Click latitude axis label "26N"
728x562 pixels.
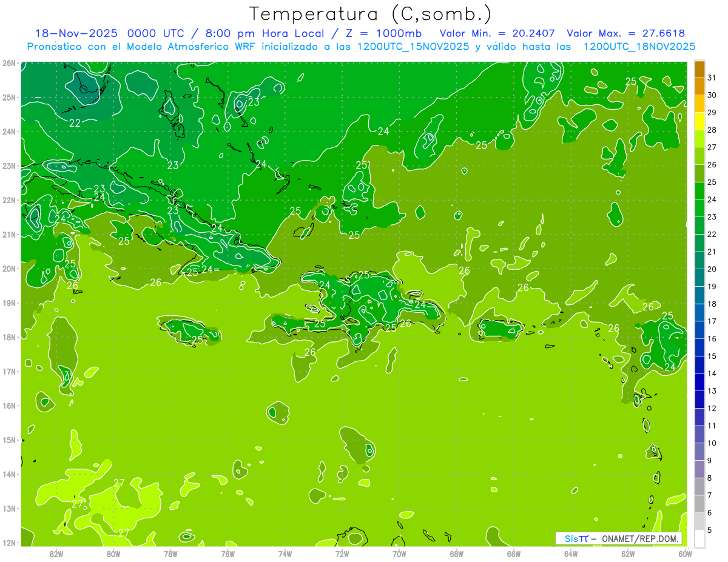8,63
